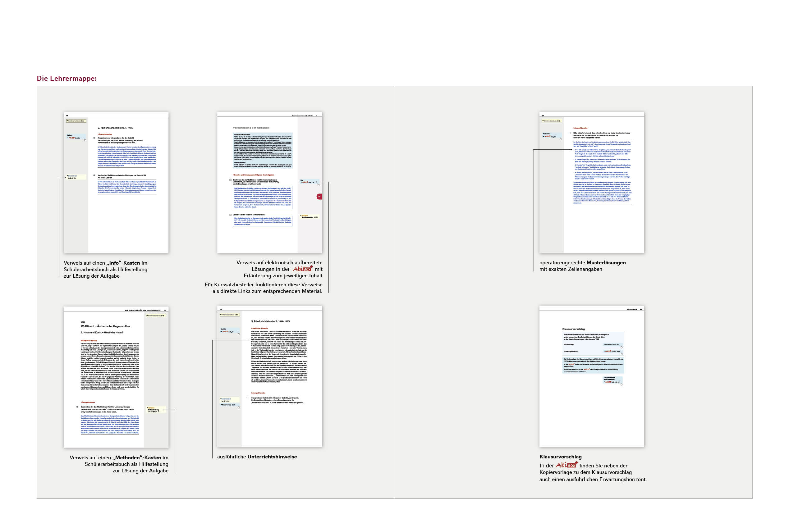Image resolution: width=789 pixels, height=532 pixels.
Task: Click Methode box on Weltflucht page
Action: [155, 410]
